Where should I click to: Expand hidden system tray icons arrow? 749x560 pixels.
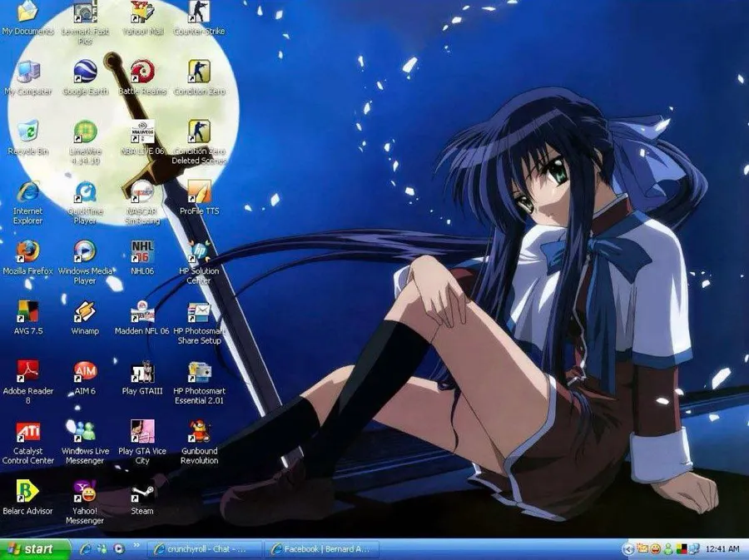tap(628, 550)
